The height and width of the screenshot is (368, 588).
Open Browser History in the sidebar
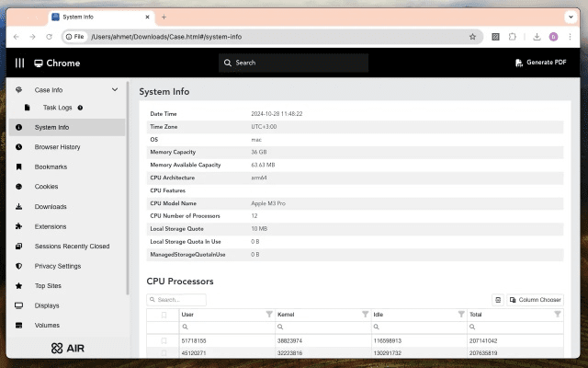click(x=57, y=147)
